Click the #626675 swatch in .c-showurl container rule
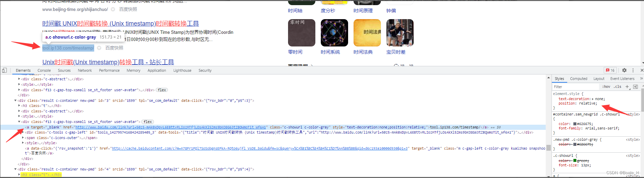644x178 pixels. point(575,124)
